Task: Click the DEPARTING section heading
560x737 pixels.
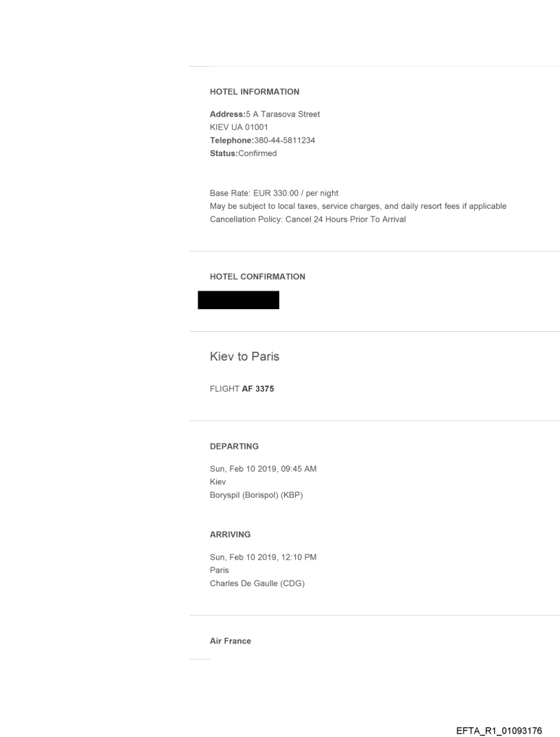Action: (x=234, y=446)
